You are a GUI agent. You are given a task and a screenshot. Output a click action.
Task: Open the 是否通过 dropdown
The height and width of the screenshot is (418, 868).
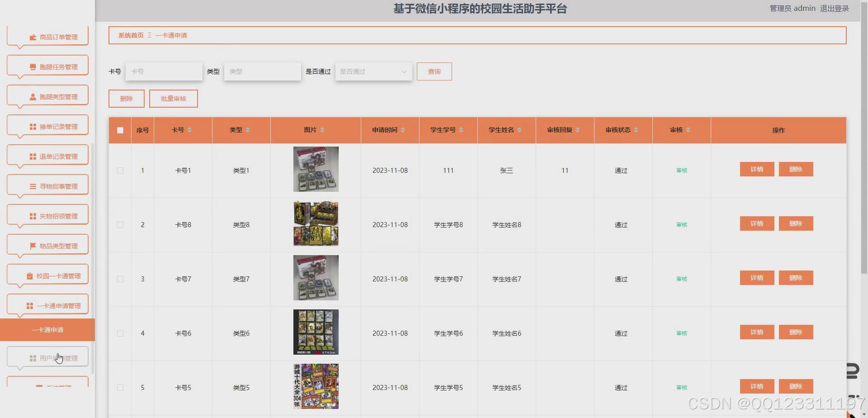tap(374, 71)
